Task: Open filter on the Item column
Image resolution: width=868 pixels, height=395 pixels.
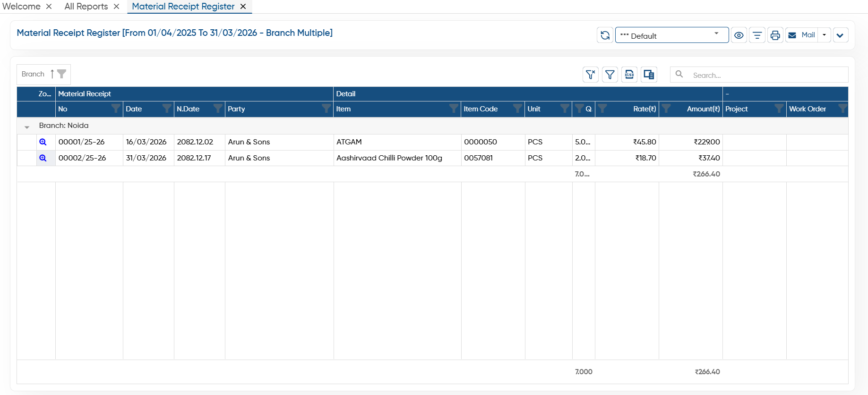Action: click(454, 109)
